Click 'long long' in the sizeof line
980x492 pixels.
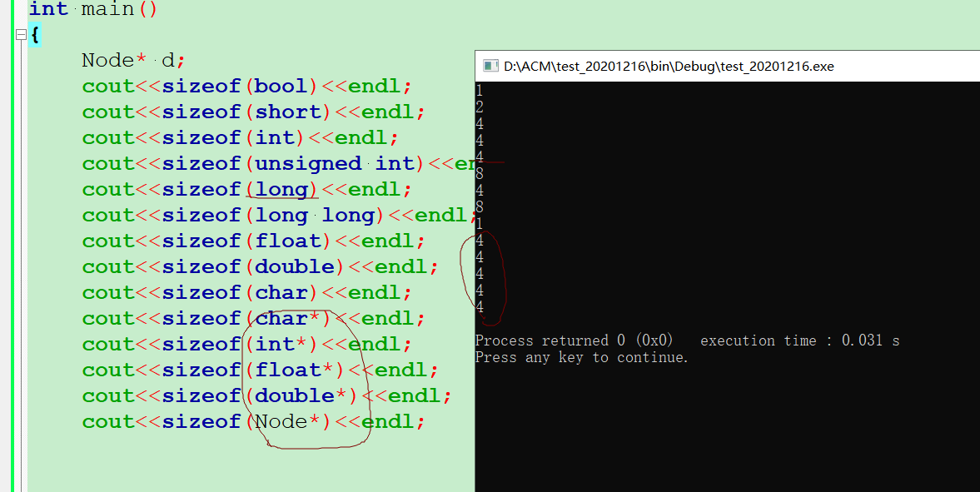[x=315, y=216]
